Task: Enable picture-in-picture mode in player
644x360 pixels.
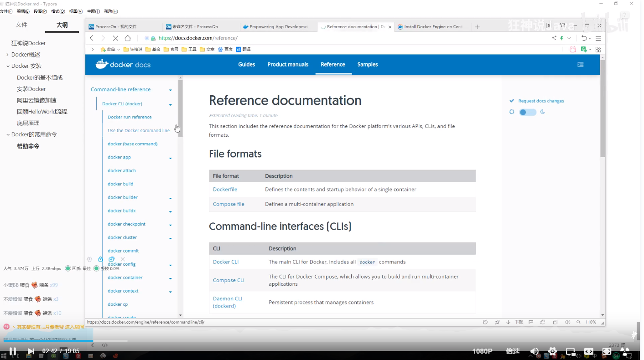Action: point(571,351)
